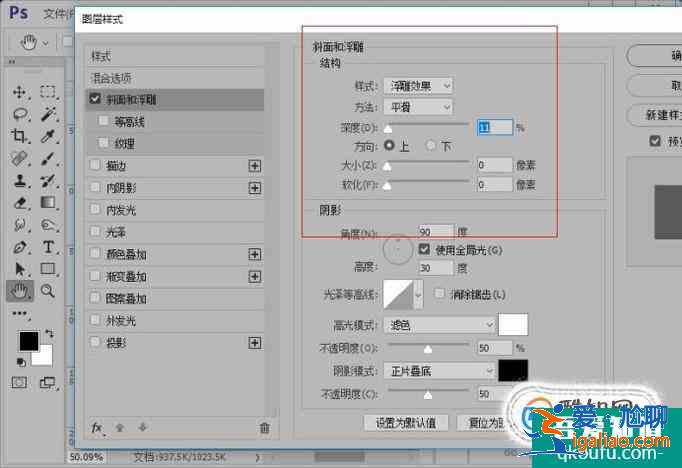
Task: Open the 高光模式 dropdown showing 滤色
Action: [440, 325]
